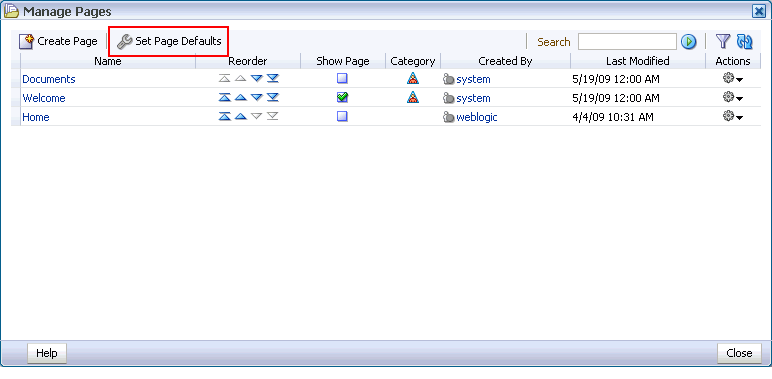Screen dimensions: 772x379
Task: Click the Last Modified column header
Action: click(x=638, y=61)
